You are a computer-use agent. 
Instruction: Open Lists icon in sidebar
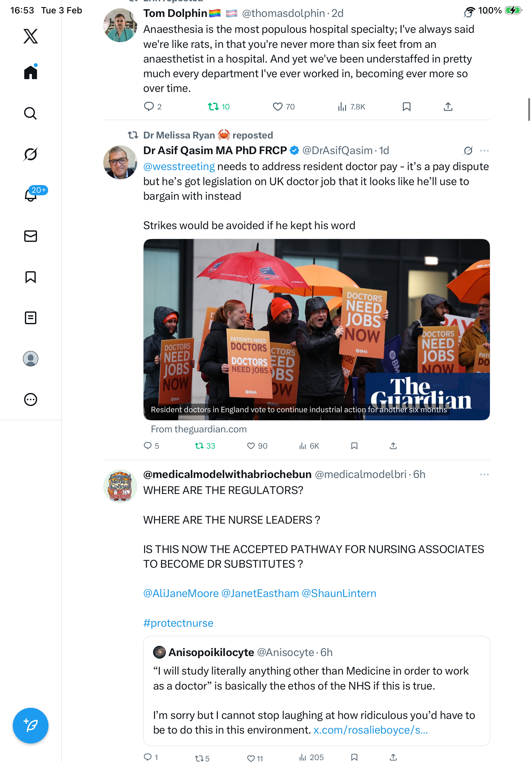(31, 317)
